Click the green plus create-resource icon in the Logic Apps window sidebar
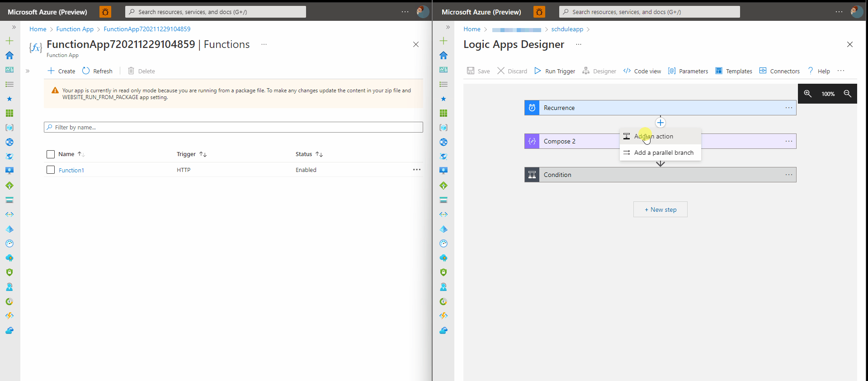The height and width of the screenshot is (381, 868). (x=443, y=41)
